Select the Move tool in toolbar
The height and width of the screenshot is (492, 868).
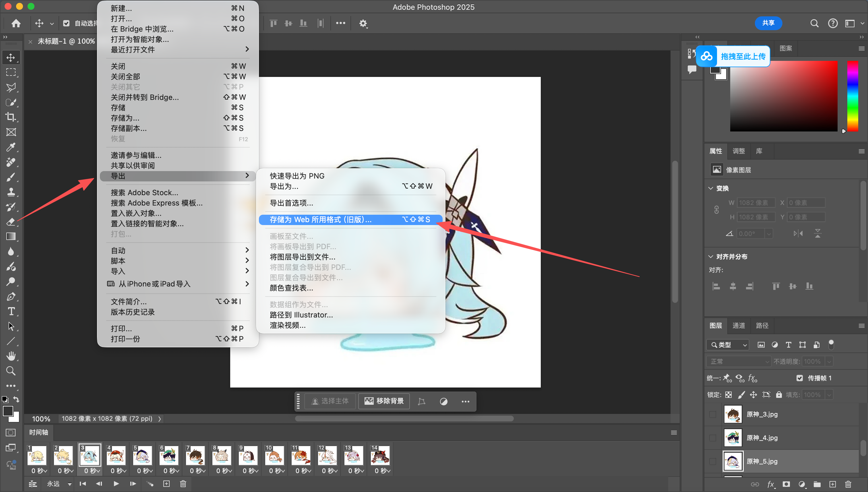[x=11, y=57]
